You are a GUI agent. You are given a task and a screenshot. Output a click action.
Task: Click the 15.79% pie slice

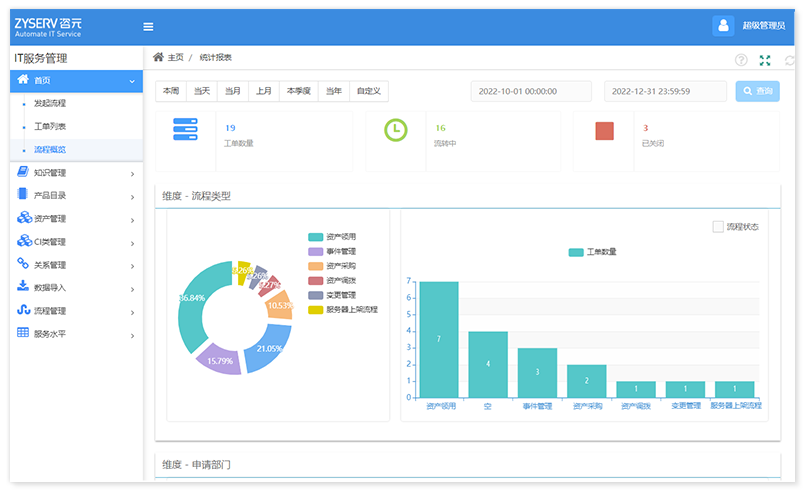220,361
